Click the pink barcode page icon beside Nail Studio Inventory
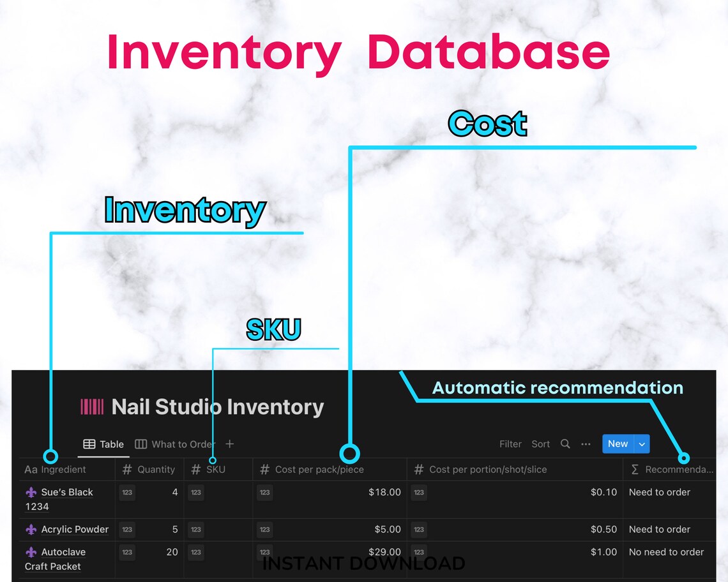 (x=91, y=406)
